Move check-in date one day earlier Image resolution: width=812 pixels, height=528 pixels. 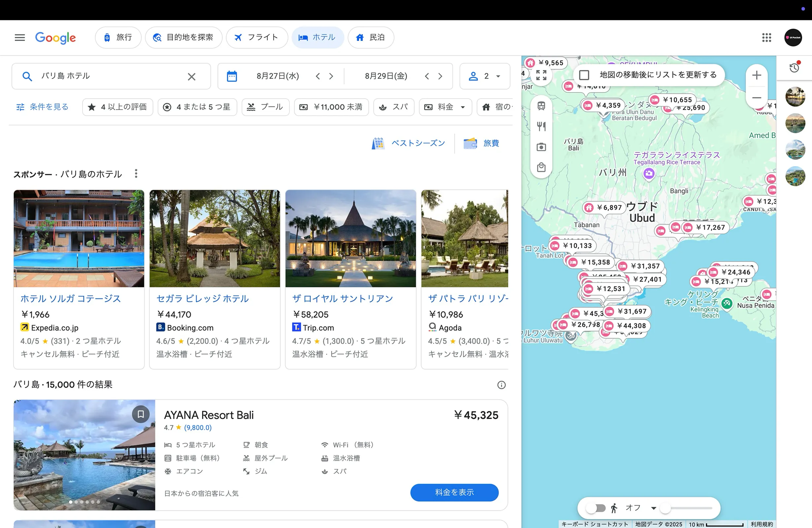pyautogui.click(x=318, y=76)
